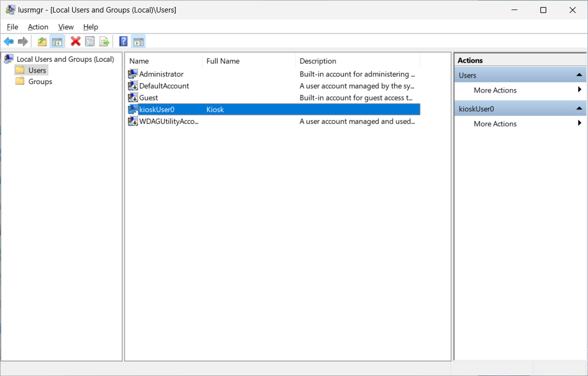Click 'A user account managed by the sy...' description

[x=357, y=86]
